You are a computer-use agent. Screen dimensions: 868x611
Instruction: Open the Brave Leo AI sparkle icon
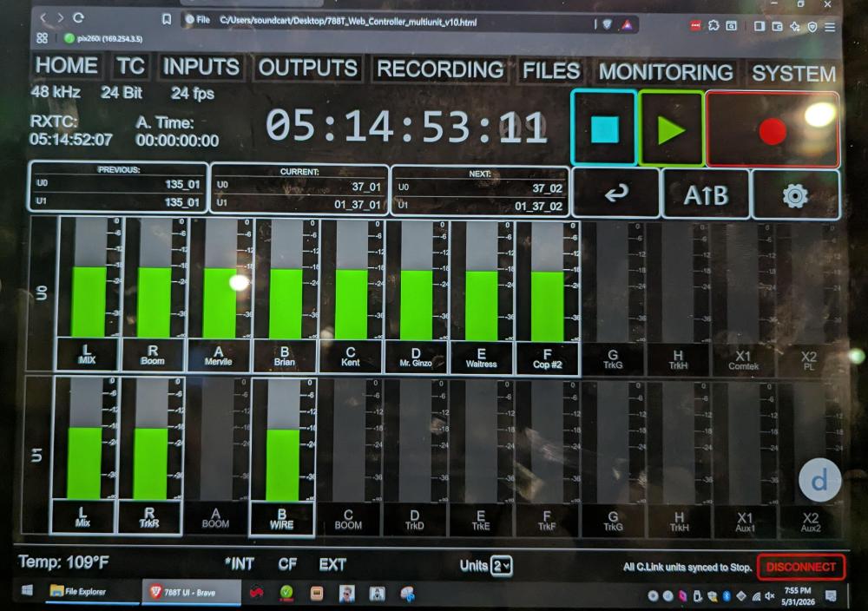tap(795, 27)
